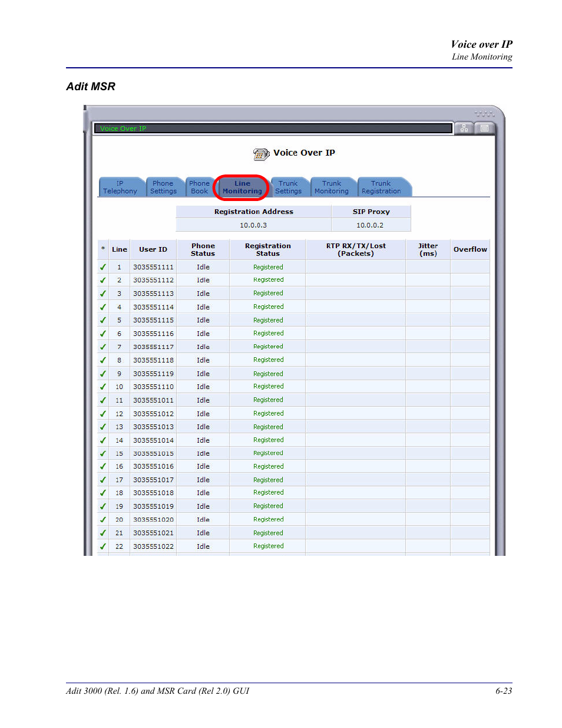Screen dimensions: 562x728
Task: Select user ID 3035551110
Action: pyautogui.click(x=153, y=387)
